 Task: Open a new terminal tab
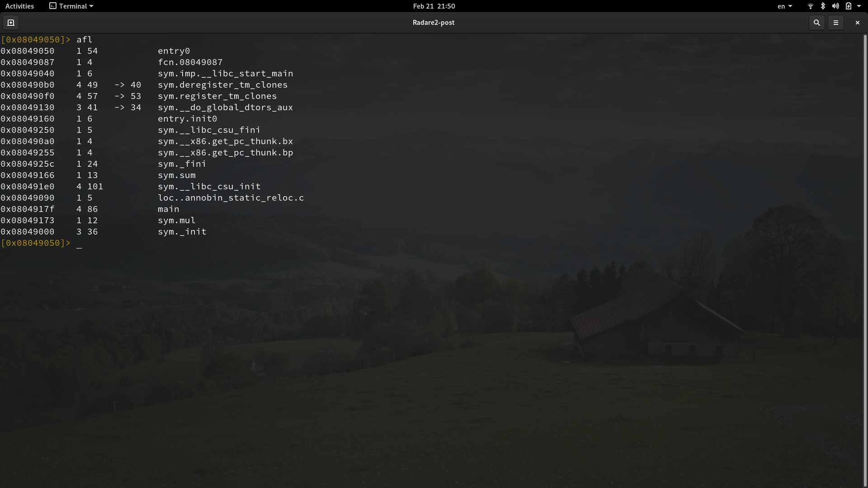click(x=11, y=23)
